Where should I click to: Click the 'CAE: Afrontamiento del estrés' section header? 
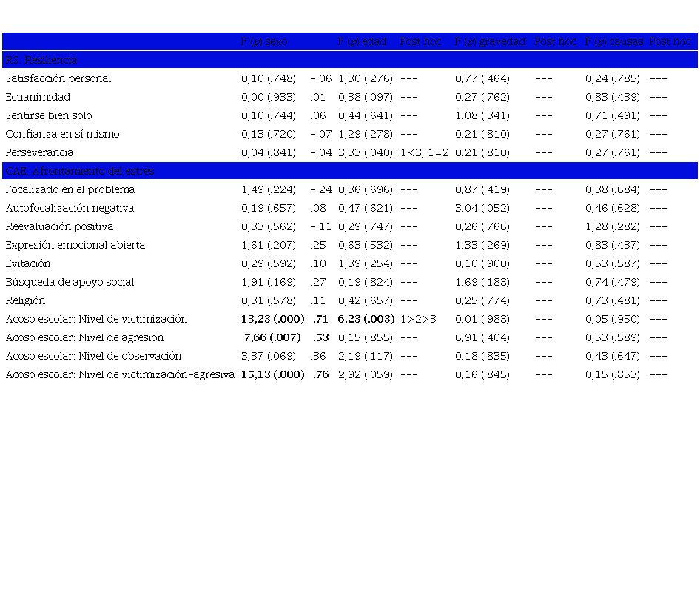[80, 171]
